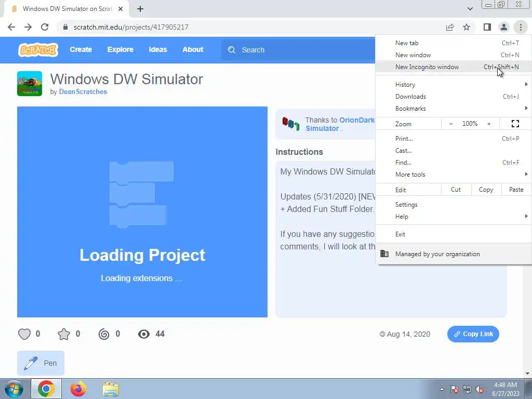Click the share page icon in address bar

pyautogui.click(x=450, y=27)
